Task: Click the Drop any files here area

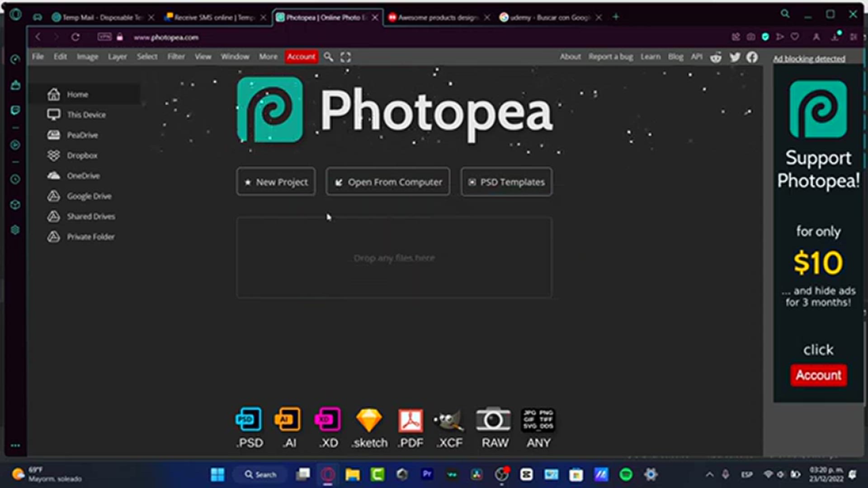Action: pos(394,258)
